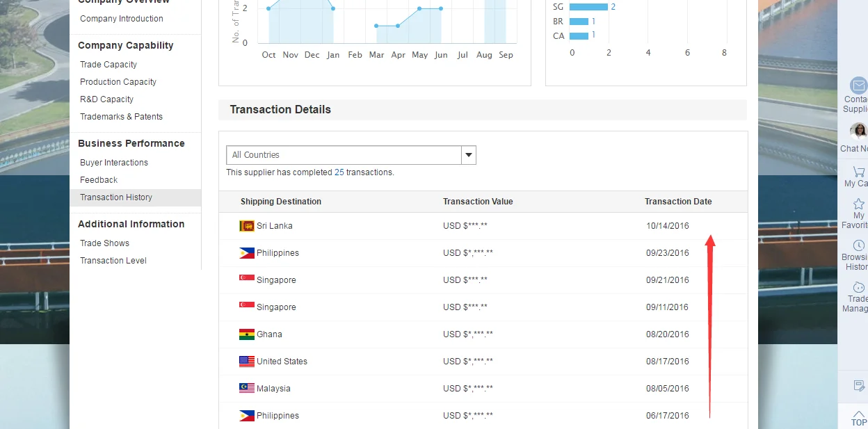The height and width of the screenshot is (429, 868).
Task: Click the United States flag icon
Action: pos(247,361)
